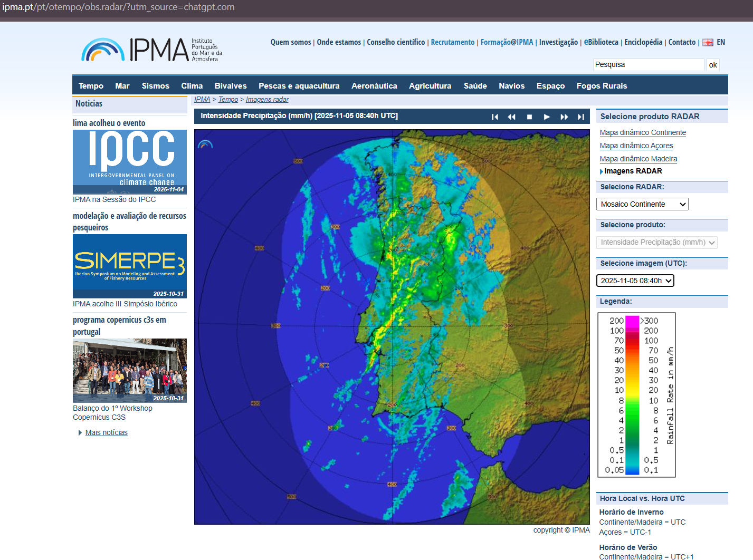Expand the Imagens RADAR section
Screen dimensions: 753x560
[x=632, y=171]
